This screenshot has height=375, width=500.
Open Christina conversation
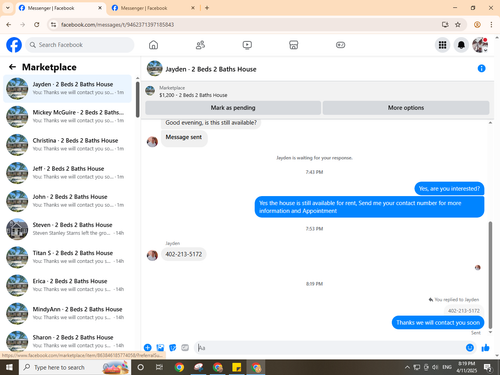pos(67,145)
